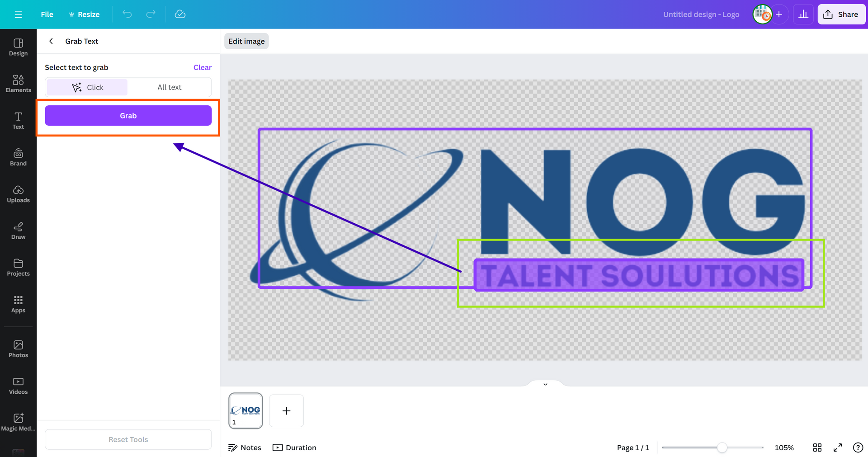The image size is (868, 457).
Task: Redo the last action
Action: pyautogui.click(x=151, y=14)
